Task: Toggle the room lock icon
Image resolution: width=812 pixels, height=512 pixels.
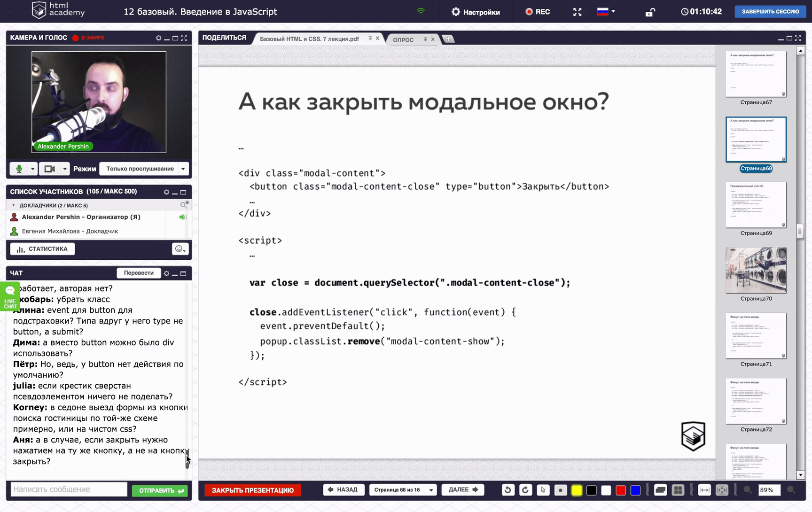Action: coord(650,12)
